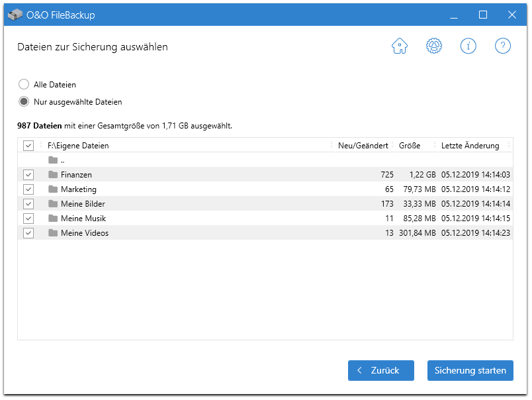Viewport: 532px width, 400px height.
Task: Start the backup with Sicherung starten
Action: (x=470, y=370)
